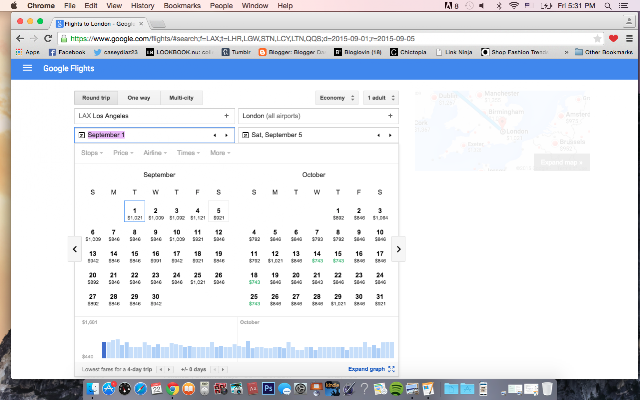Open the Facebook bookmark

pos(67,52)
